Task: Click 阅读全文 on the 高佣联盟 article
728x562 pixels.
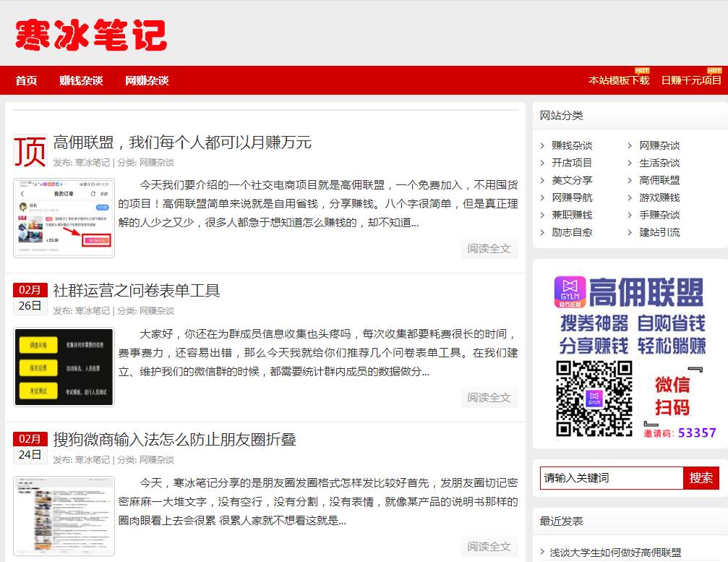Action: 489,248
